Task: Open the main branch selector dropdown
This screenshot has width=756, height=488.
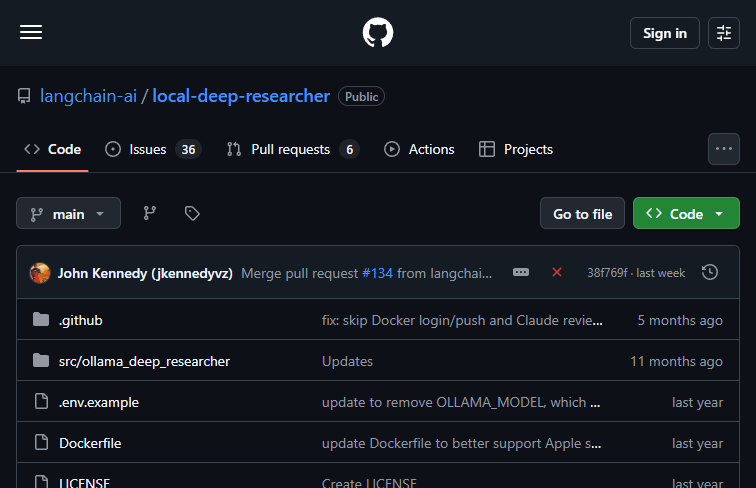Action: click(x=68, y=213)
